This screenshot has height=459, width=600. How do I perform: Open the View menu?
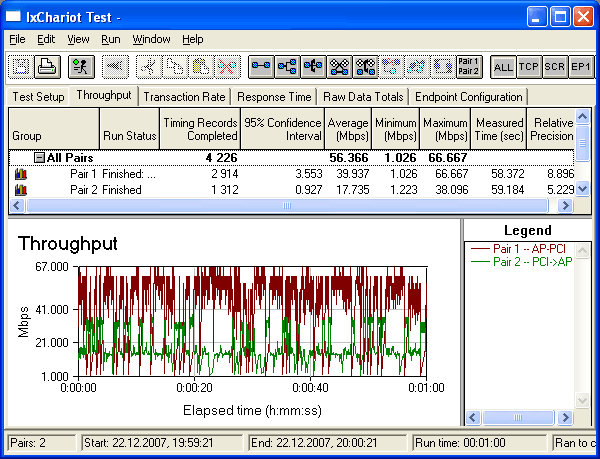tap(78, 39)
